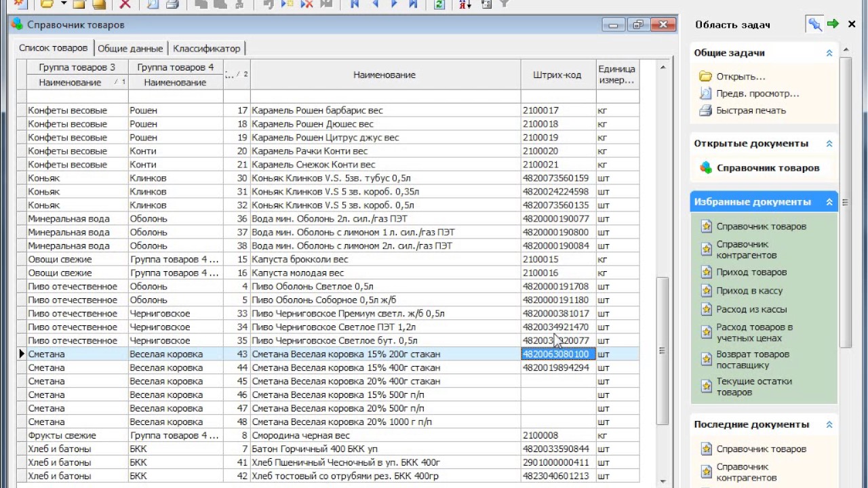Click the selected barcode cell 4820063080100
868x488 pixels.
click(557, 354)
